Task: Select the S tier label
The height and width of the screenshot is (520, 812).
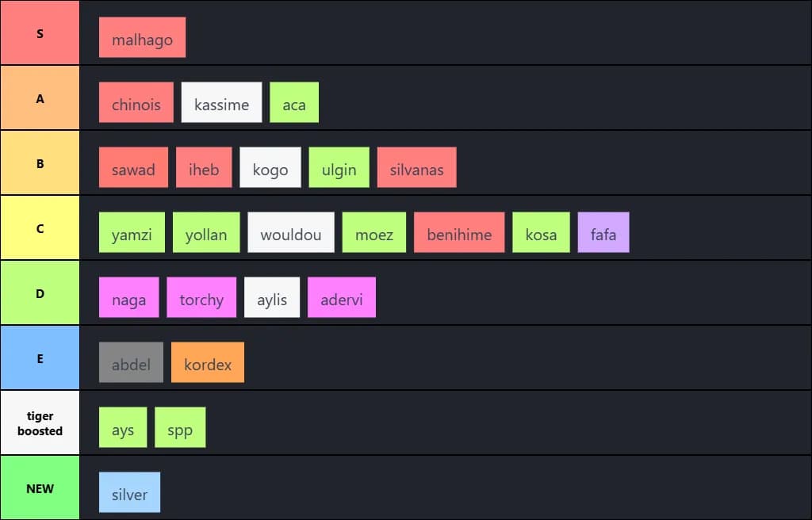Action: tap(40, 33)
